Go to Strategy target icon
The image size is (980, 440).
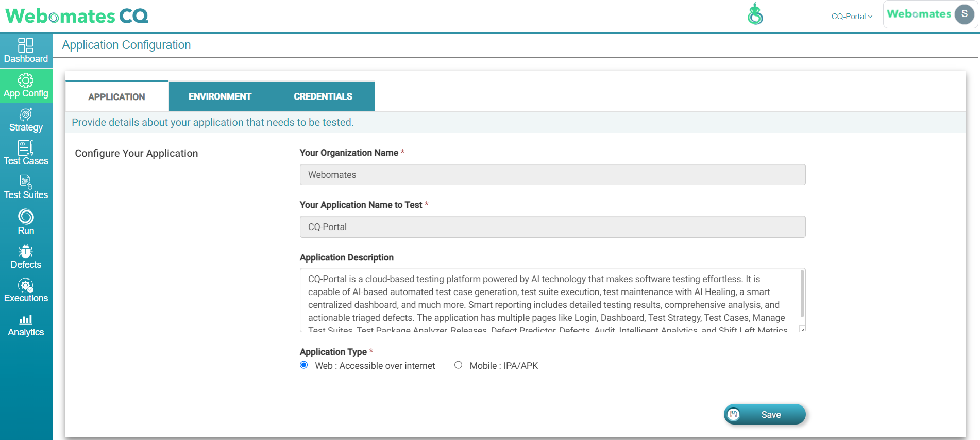point(26,114)
